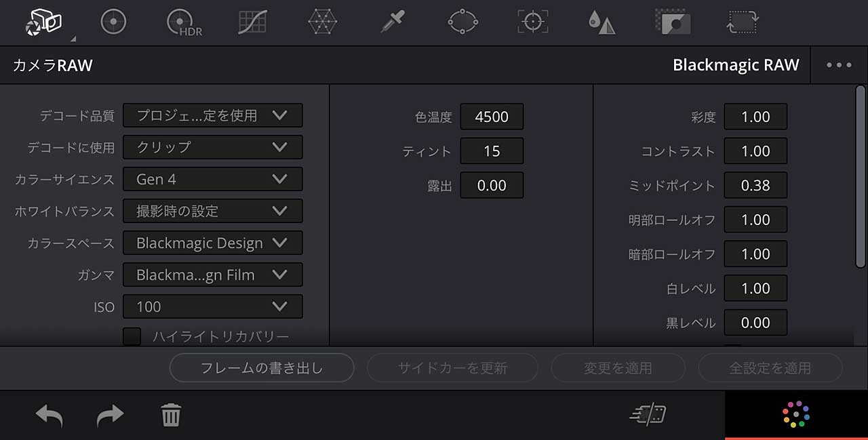Viewport: 868px width, 440px height.
Task: Click the ミッドポイント value field 0.38
Action: (755, 185)
